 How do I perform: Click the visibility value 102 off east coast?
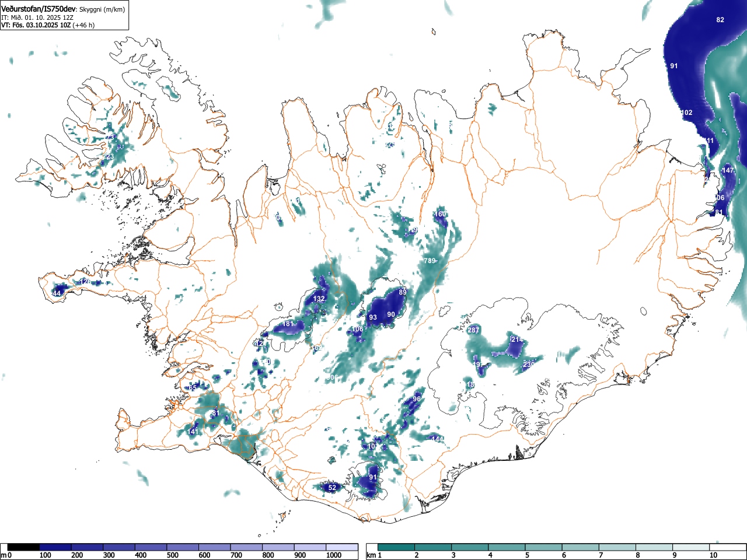(x=687, y=113)
